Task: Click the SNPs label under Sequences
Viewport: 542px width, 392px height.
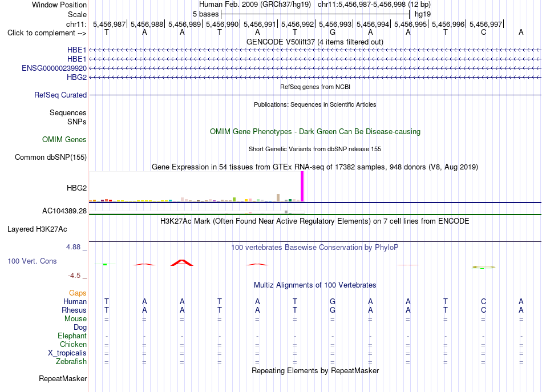Action: pos(77,122)
